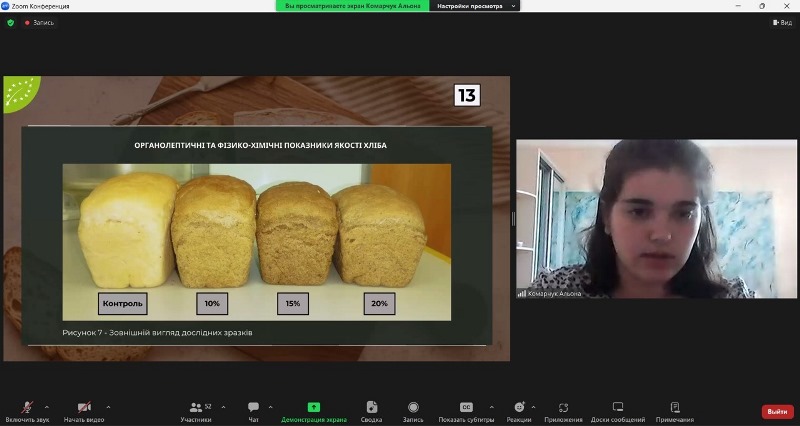Expand video options arrow beside Начать видео
800x426 pixels.
pos(108,407)
